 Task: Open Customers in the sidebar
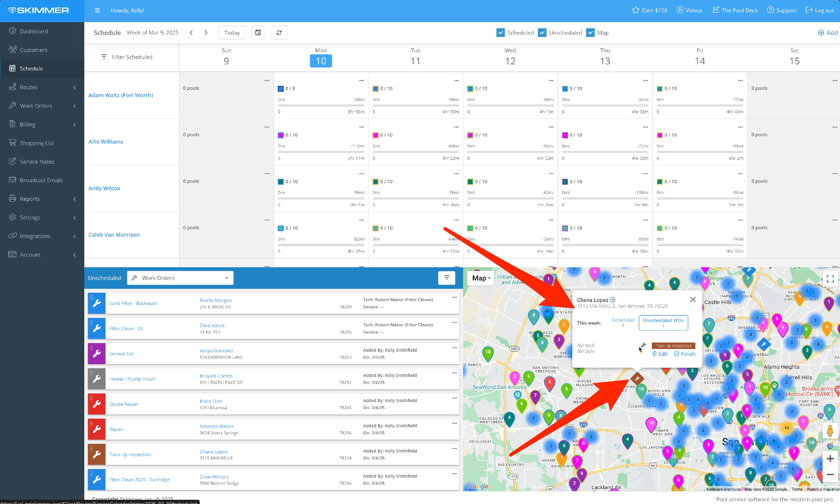coord(33,50)
